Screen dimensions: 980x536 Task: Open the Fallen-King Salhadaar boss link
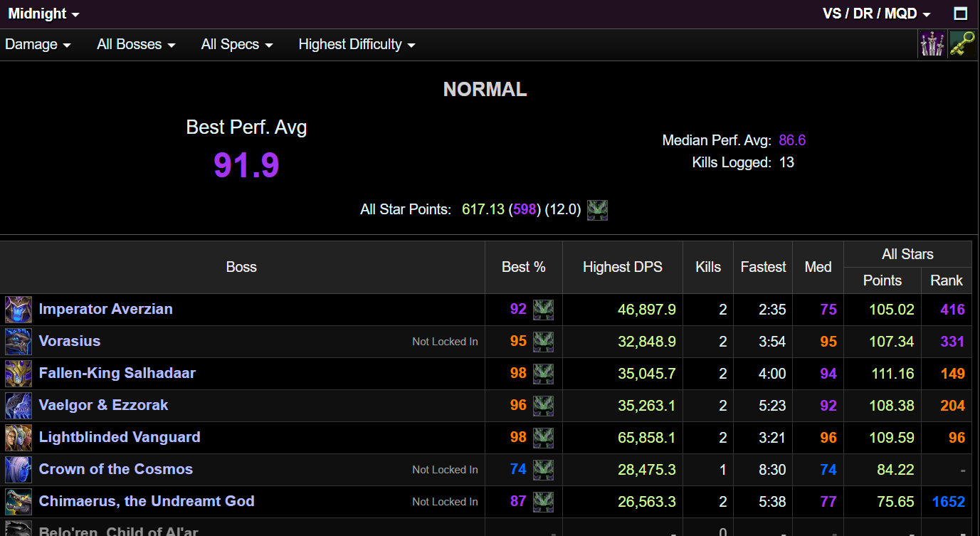click(x=117, y=373)
